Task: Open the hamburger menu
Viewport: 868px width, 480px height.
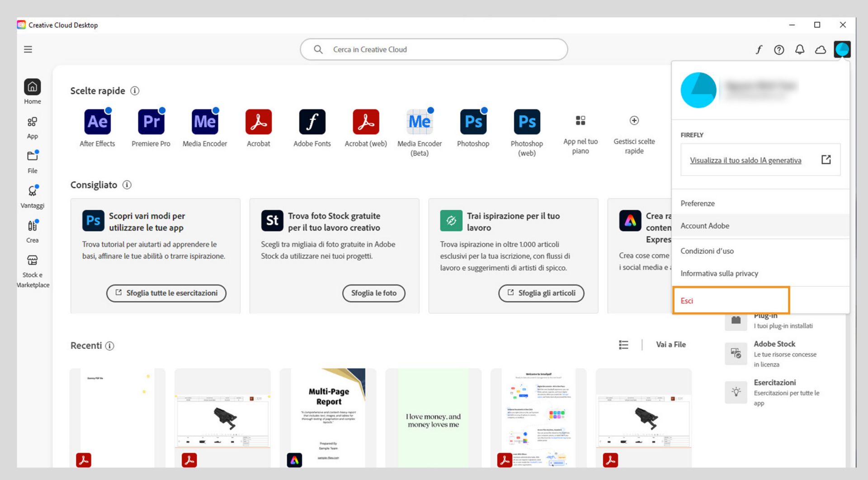Action: (x=28, y=49)
